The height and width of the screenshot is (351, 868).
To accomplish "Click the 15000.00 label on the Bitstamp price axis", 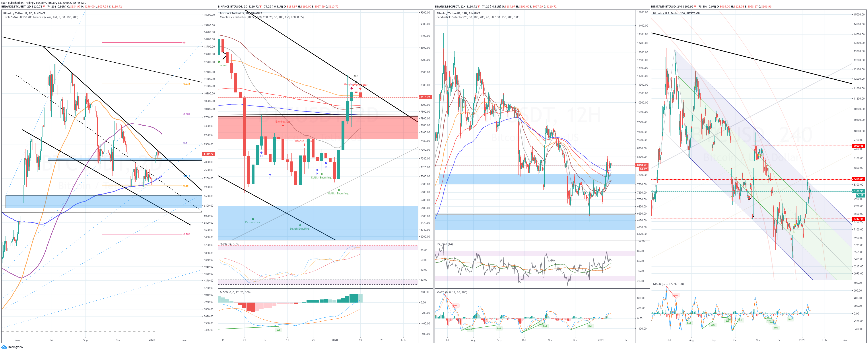I will pyautogui.click(x=859, y=14).
